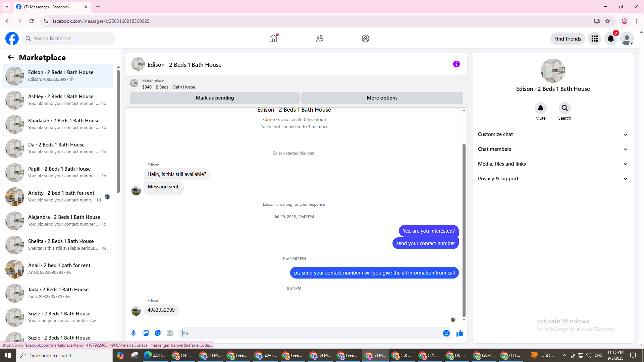
Task: Choose a GIF icon
Action: point(170,333)
